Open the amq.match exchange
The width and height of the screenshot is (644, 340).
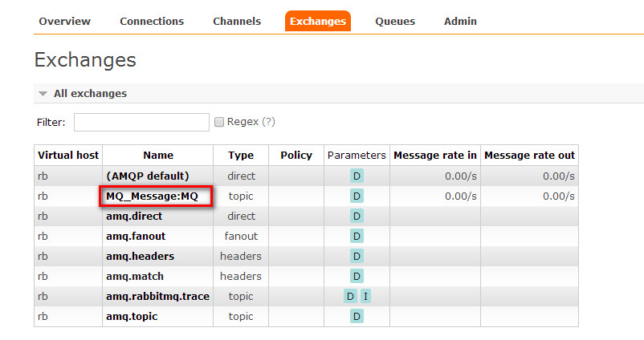[x=135, y=277]
